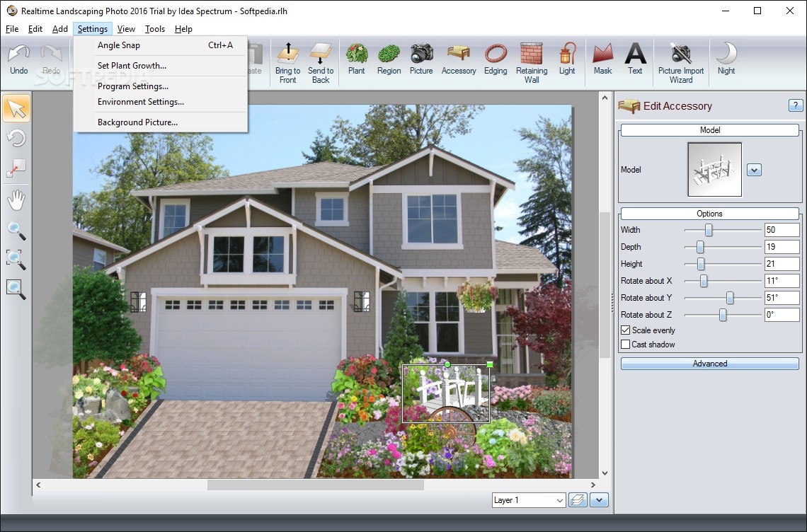Click the Picture camera icon
807x532 pixels.
click(x=421, y=59)
